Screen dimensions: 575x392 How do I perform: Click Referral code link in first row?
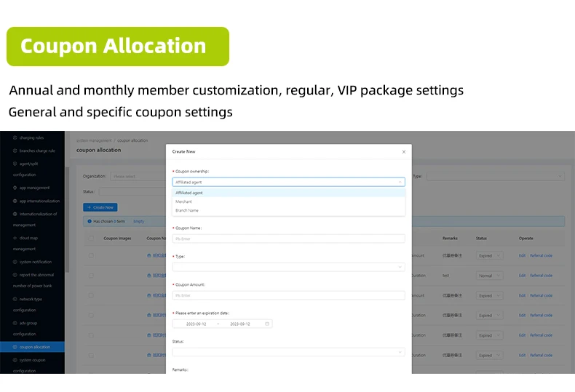pos(541,256)
